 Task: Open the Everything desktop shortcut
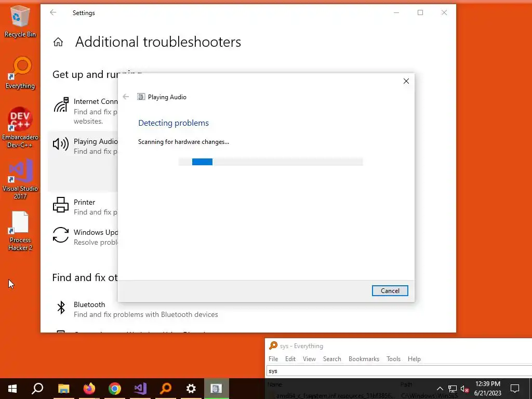pyautogui.click(x=20, y=73)
